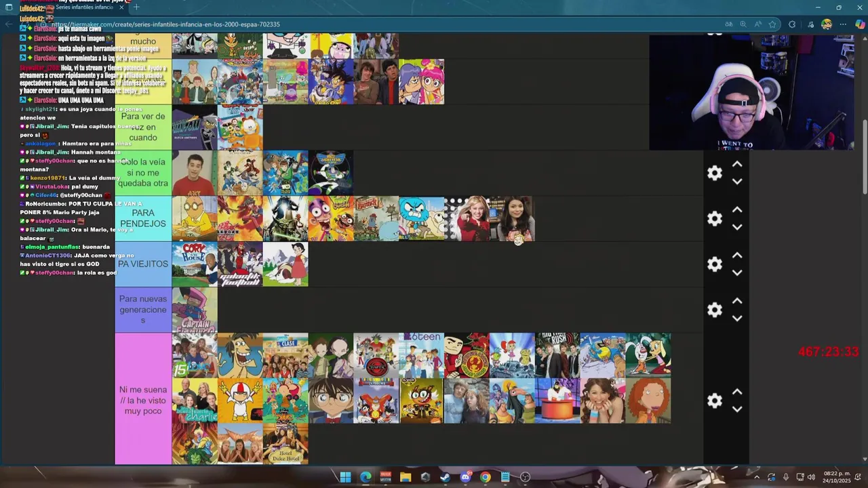Open settings gear for Para nuevas generaciones tier
This screenshot has height=488, width=868.
(x=715, y=310)
